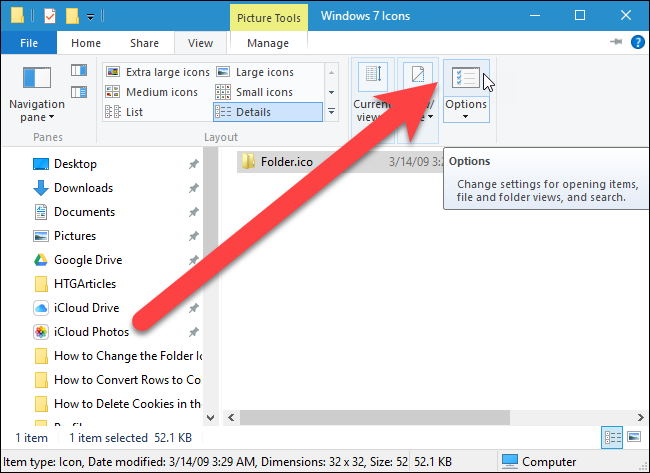The height and width of the screenshot is (473, 650).
Task: Choose the Small icons layout
Action: pos(254,92)
